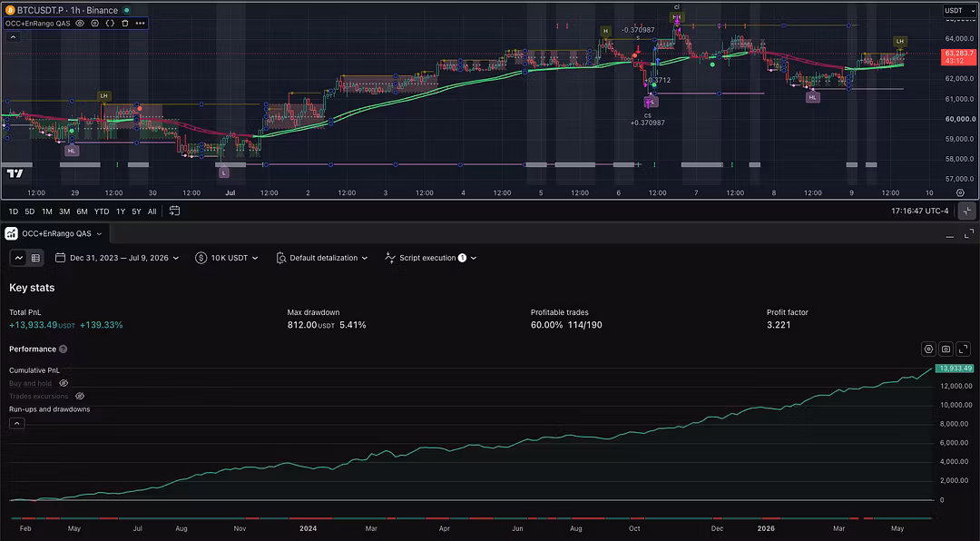
Task: Open indicator settings for OCC+EnRango QAS
Action: pos(95,23)
